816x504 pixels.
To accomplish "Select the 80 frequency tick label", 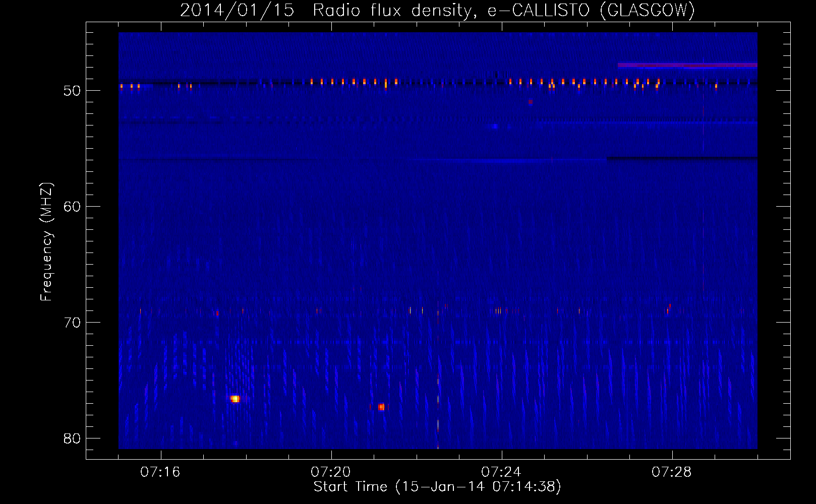I will [x=72, y=438].
